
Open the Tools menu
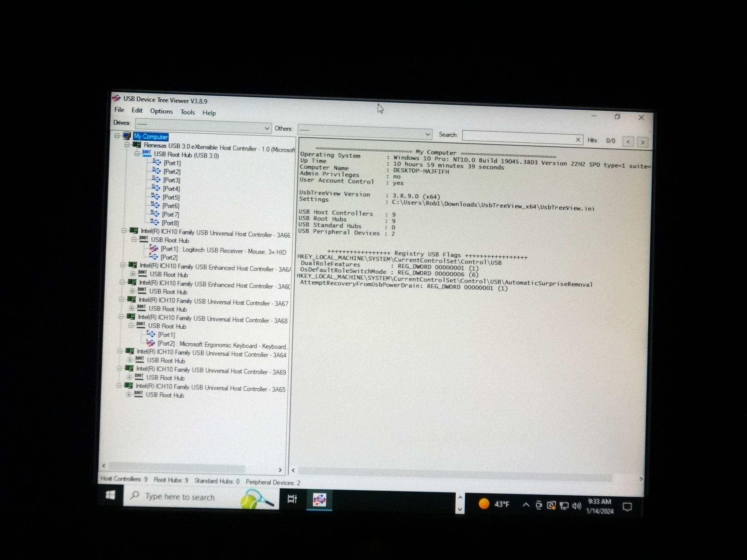[187, 112]
